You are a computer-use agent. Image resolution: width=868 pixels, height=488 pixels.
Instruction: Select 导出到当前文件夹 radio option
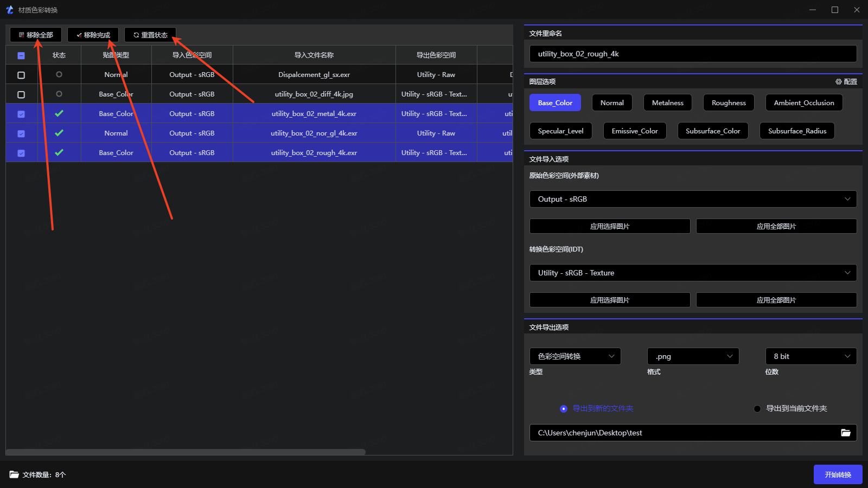[x=757, y=408]
